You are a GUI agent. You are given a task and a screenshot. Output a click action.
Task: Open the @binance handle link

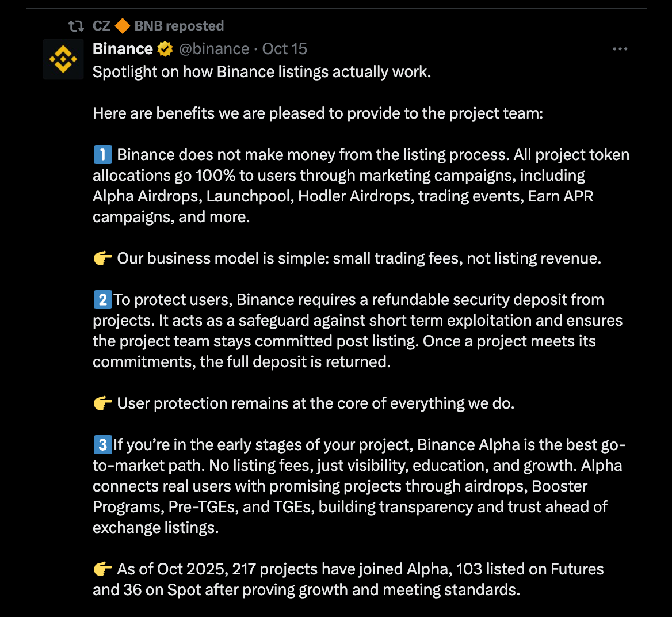(214, 49)
